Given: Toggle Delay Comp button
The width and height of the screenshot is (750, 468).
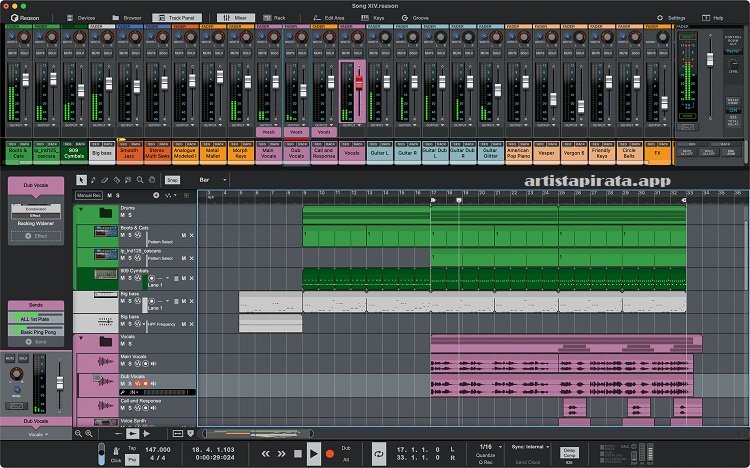Looking at the screenshot, I should [569, 453].
